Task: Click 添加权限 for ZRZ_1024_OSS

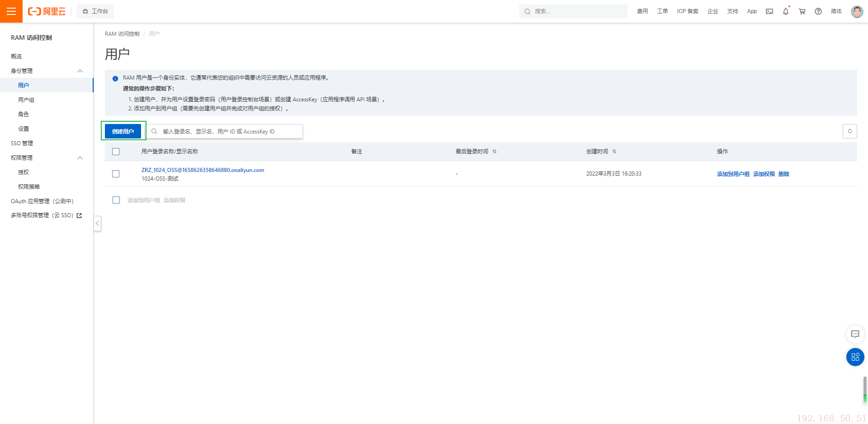Action: [764, 174]
